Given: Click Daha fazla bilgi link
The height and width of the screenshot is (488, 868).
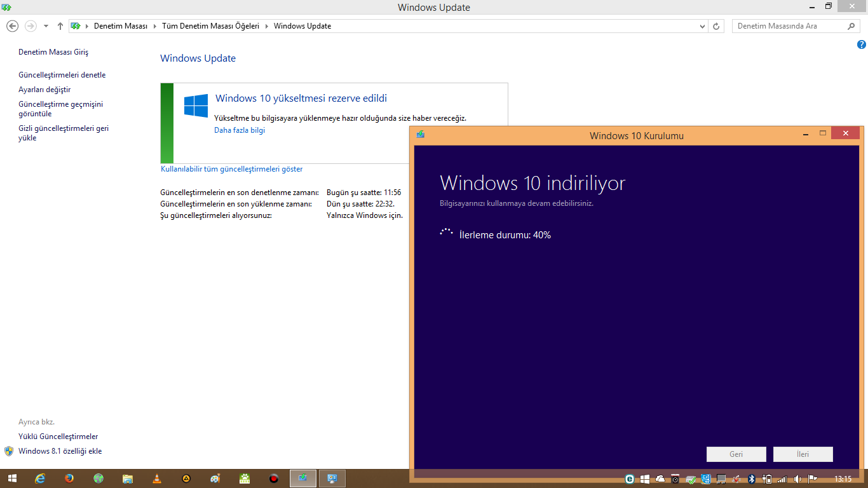Looking at the screenshot, I should click(x=240, y=130).
